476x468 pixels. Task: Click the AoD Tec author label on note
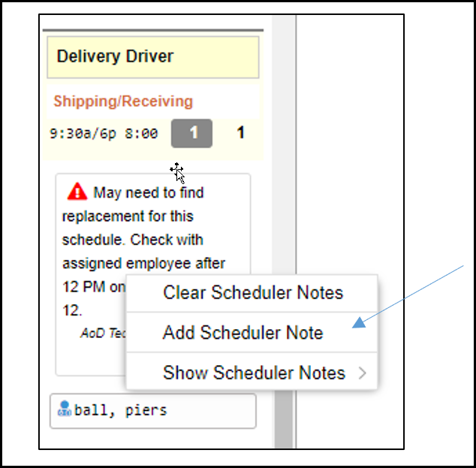tap(103, 333)
